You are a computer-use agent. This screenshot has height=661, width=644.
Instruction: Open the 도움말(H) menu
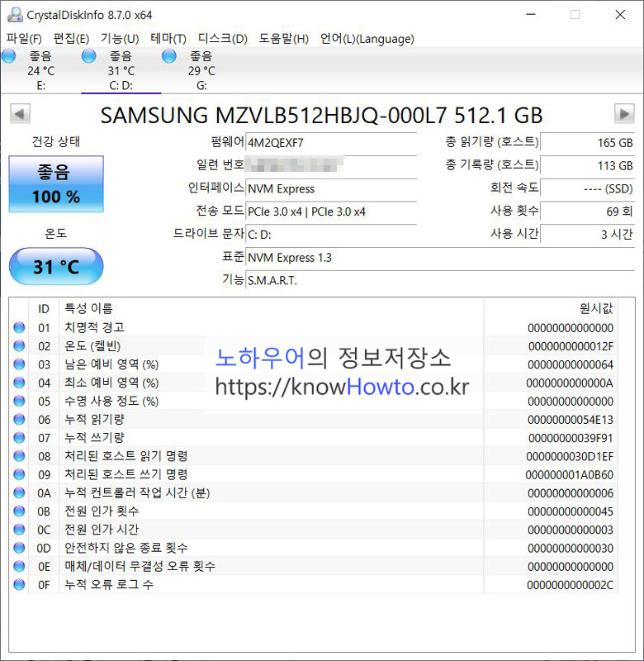click(283, 39)
